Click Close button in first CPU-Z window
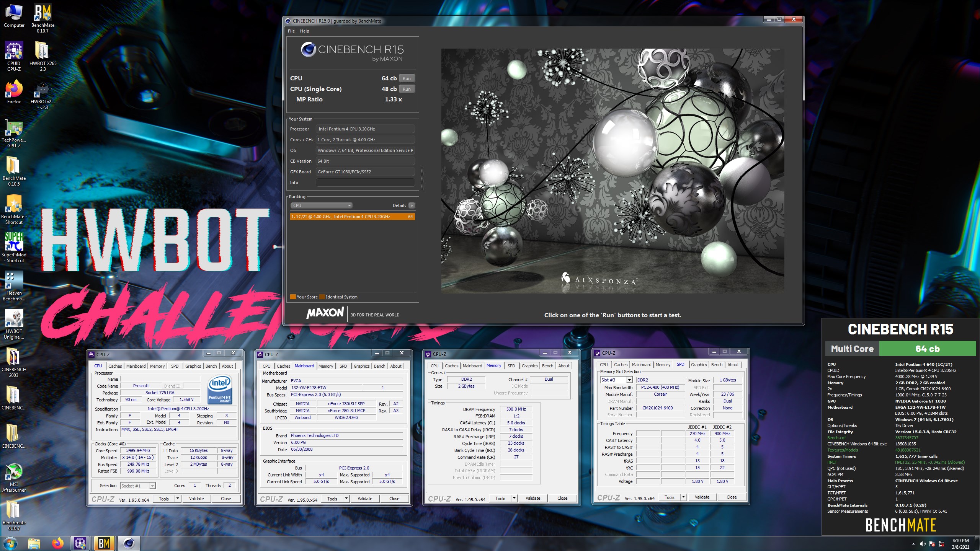The image size is (980, 551). coord(226,499)
